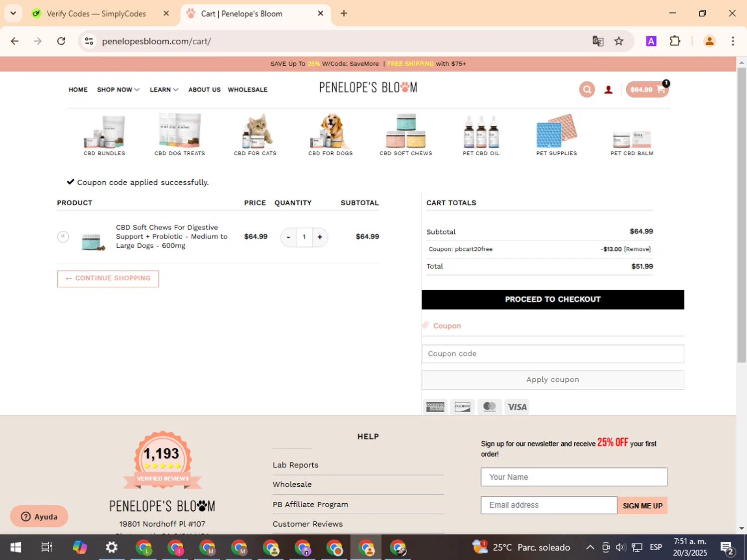Click Proceed to Checkout
Screen dimensions: 747x560
tap(553, 300)
